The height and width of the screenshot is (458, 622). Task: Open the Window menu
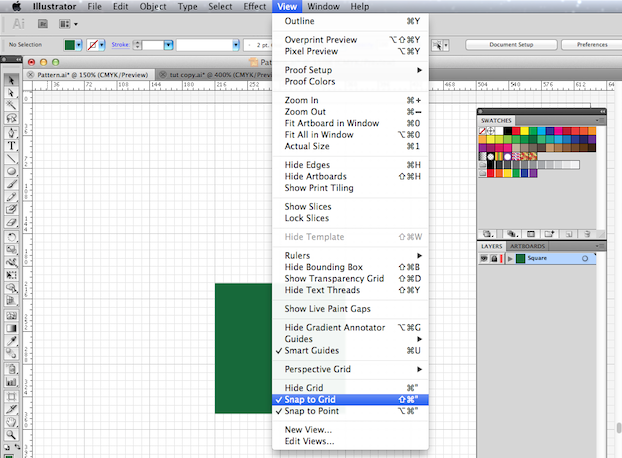(322, 7)
